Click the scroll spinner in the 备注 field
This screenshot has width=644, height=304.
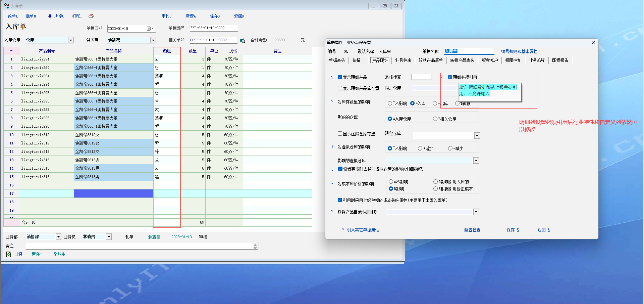pyautogui.click(x=255, y=246)
